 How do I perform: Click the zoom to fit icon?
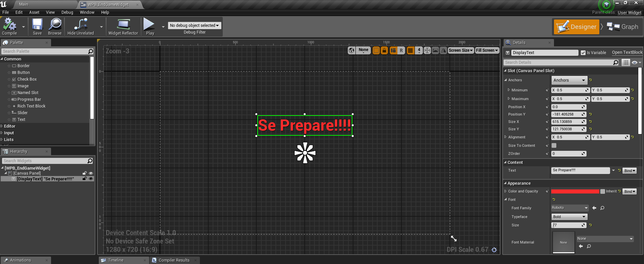(x=427, y=50)
